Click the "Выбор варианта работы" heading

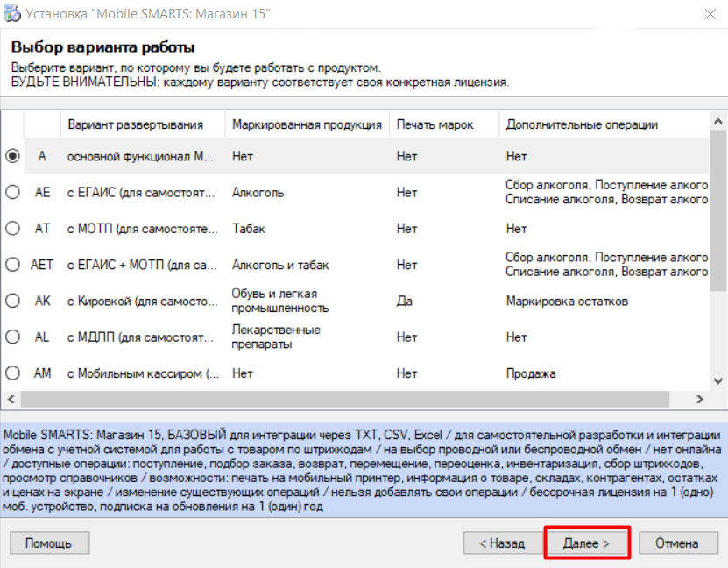[102, 47]
